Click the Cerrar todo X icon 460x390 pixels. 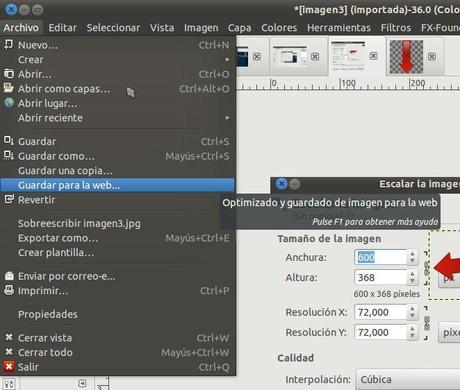pos(9,352)
